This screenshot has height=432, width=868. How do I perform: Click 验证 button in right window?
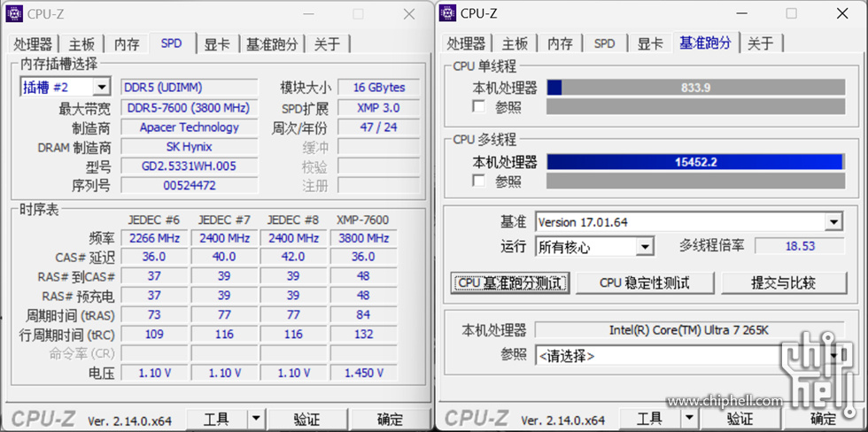coord(740,418)
